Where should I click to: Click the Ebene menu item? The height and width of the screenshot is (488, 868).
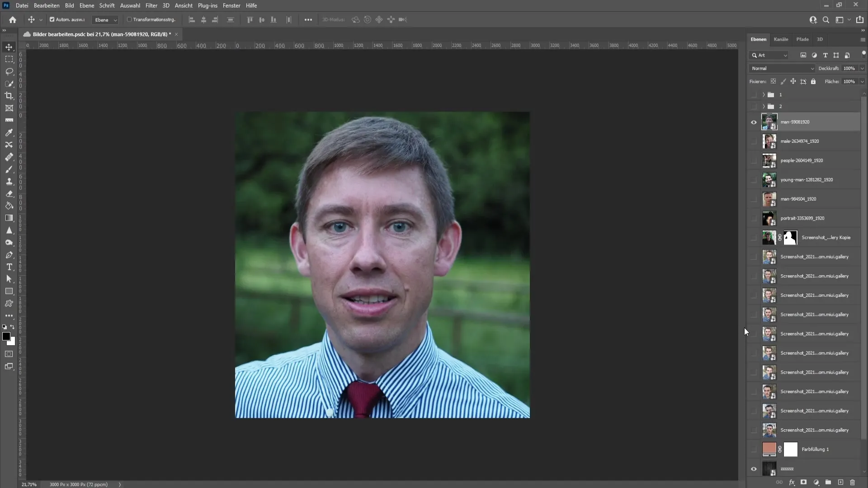[x=86, y=5]
